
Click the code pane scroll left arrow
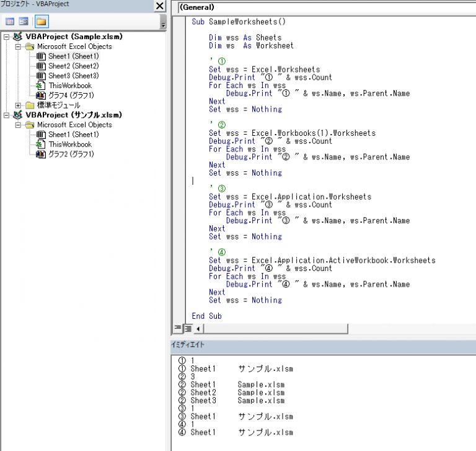[x=198, y=329]
